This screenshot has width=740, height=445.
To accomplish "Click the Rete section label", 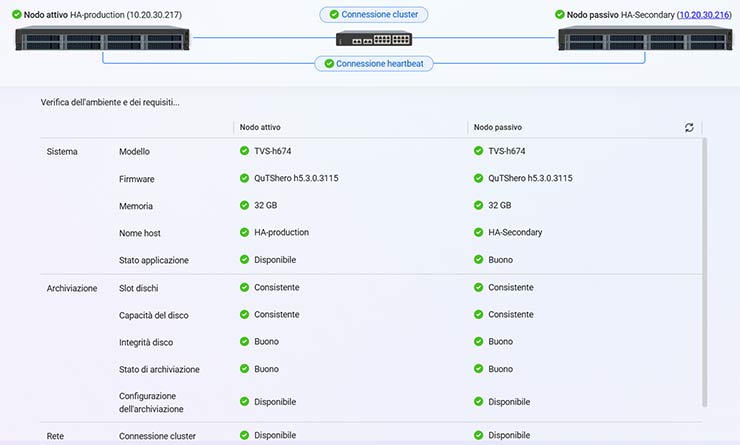I will point(55,436).
